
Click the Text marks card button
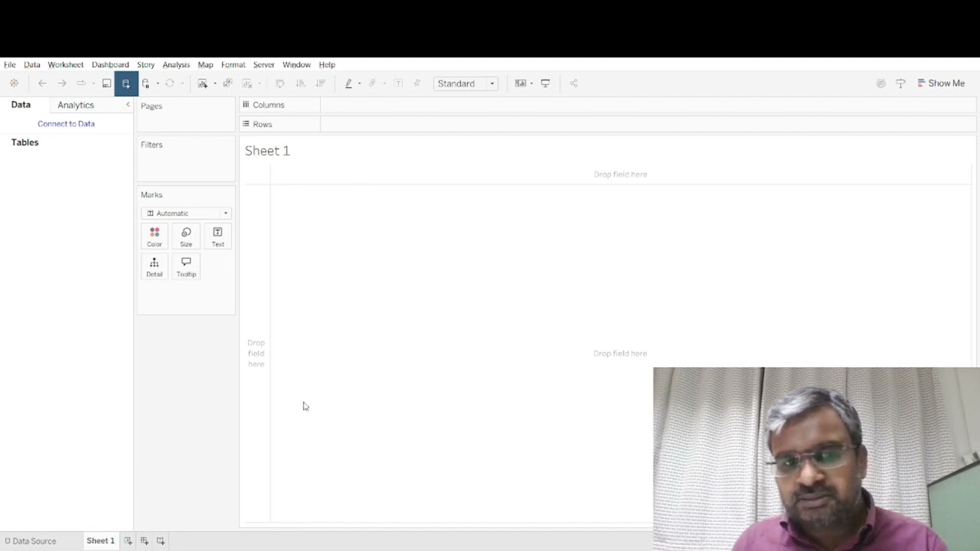point(218,236)
